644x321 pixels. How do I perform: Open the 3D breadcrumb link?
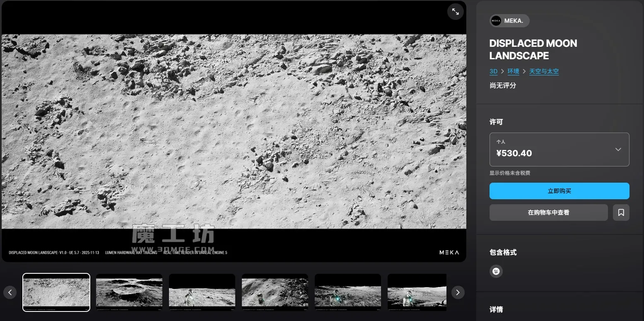point(493,71)
